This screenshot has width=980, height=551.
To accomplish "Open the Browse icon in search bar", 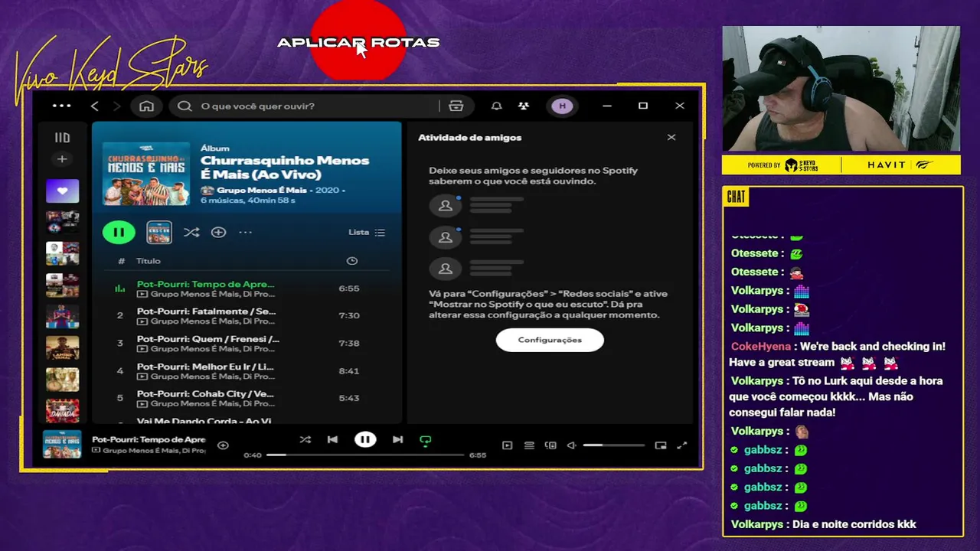I will tap(456, 106).
